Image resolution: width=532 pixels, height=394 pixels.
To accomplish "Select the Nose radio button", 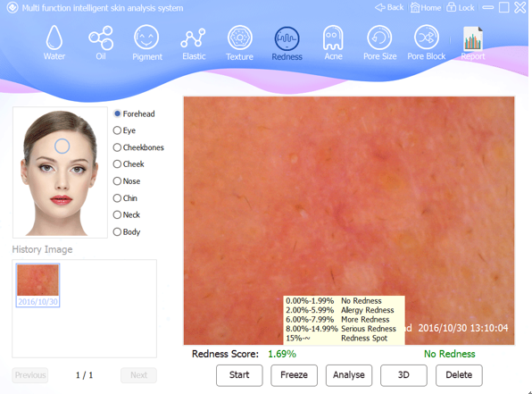I will (117, 181).
